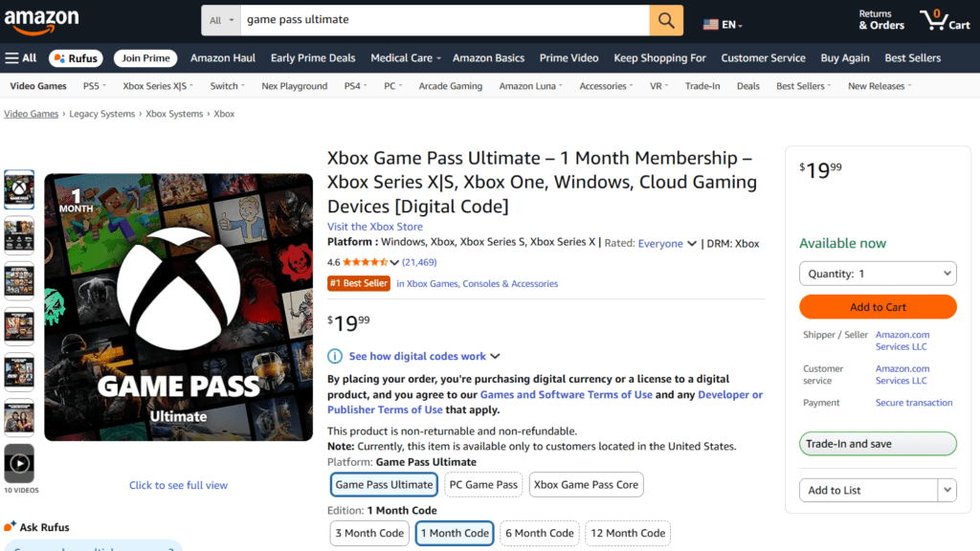This screenshot has width=980, height=551.
Task: Click the star rating display
Action: [365, 262]
